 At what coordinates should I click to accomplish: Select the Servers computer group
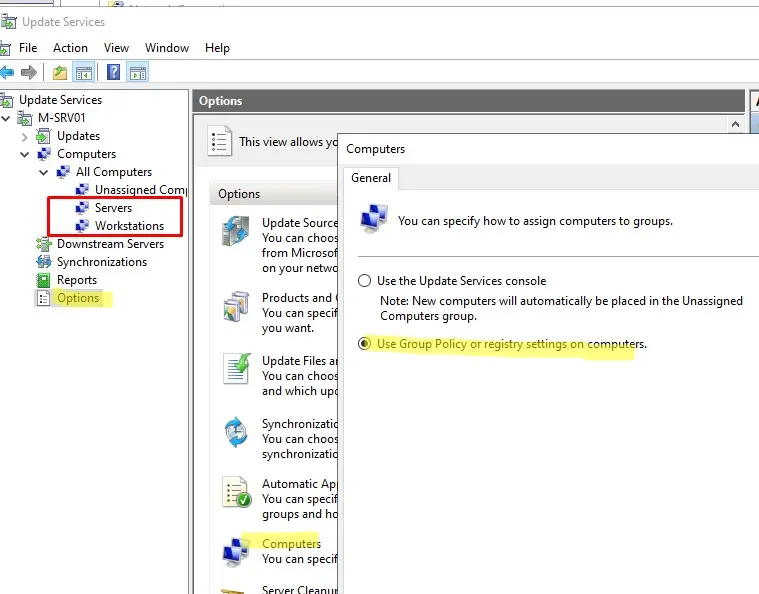(113, 208)
